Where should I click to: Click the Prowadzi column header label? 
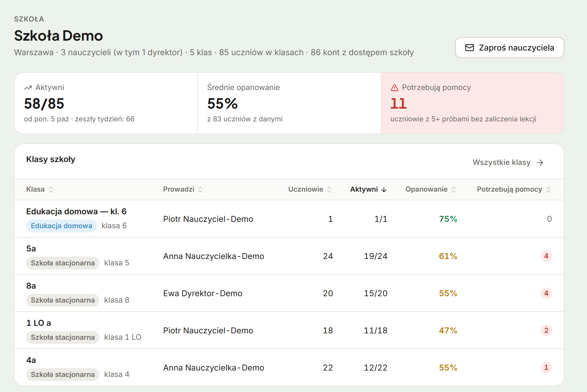click(179, 189)
